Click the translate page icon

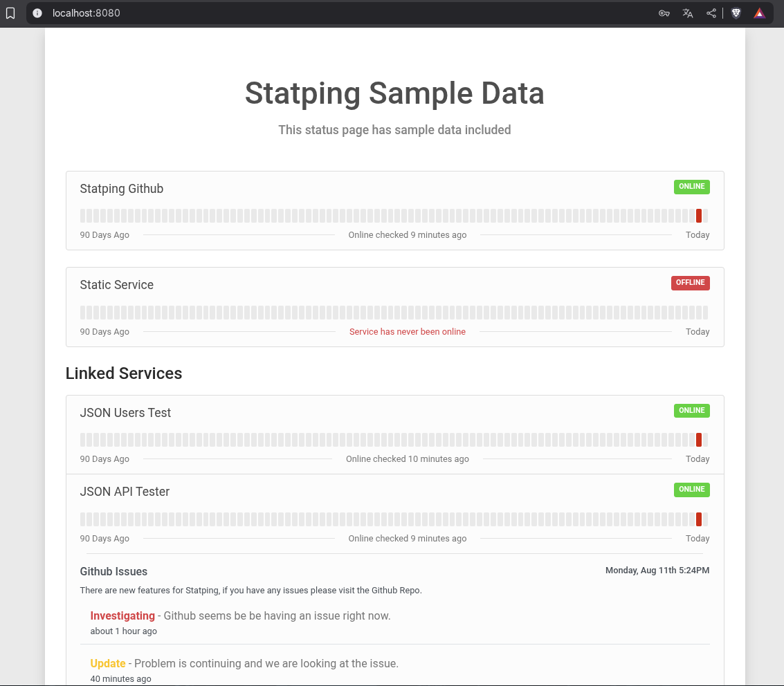(x=688, y=13)
